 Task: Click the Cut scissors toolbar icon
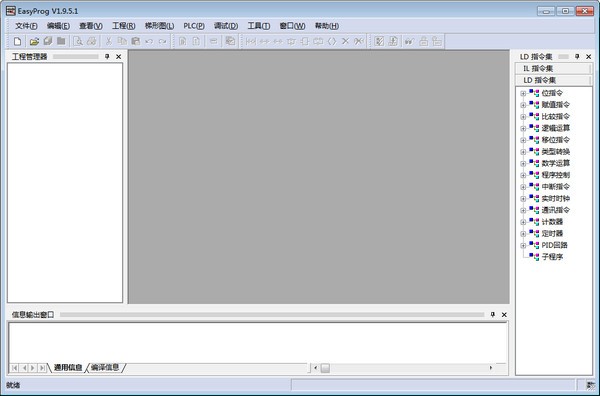[x=109, y=41]
